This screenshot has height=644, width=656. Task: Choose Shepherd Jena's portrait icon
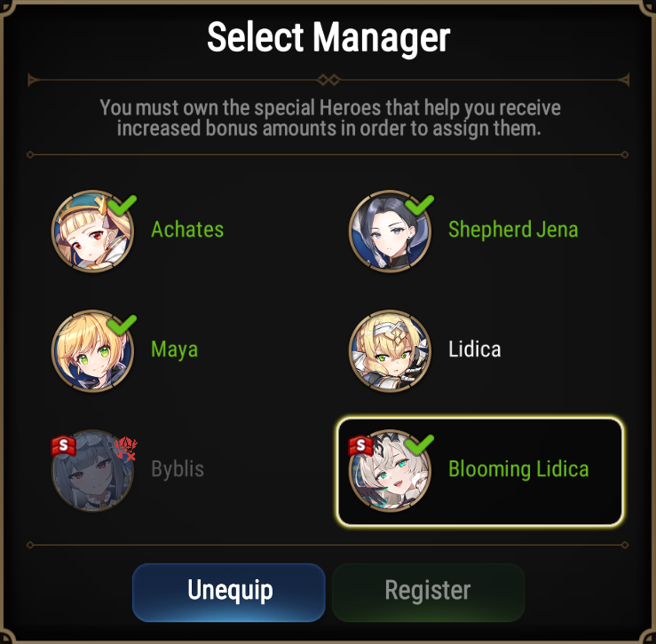coord(390,232)
